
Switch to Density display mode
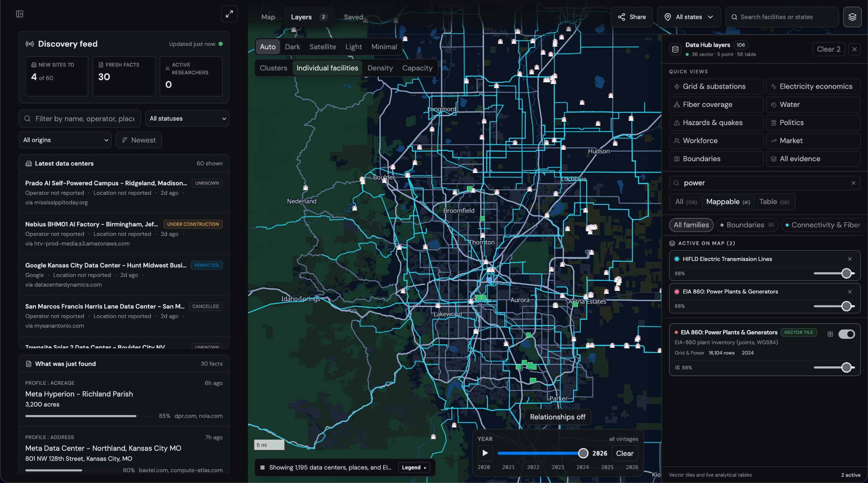coord(380,68)
